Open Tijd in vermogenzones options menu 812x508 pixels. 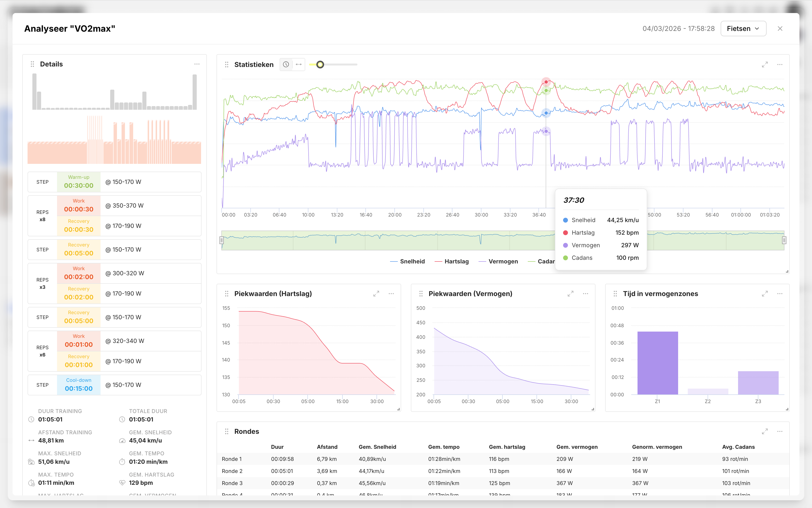coord(780,294)
